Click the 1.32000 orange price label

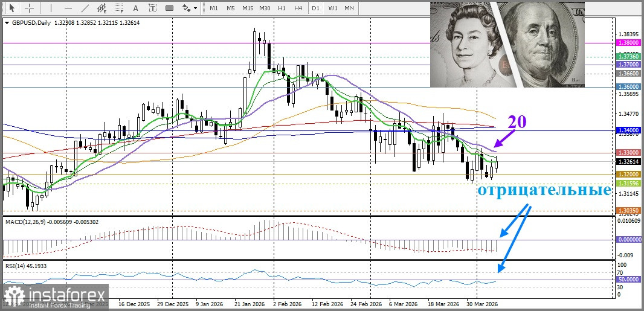click(629, 175)
